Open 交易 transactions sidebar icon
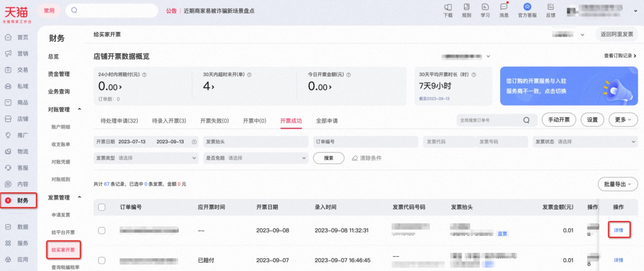This screenshot has width=644, height=271. [x=8, y=70]
